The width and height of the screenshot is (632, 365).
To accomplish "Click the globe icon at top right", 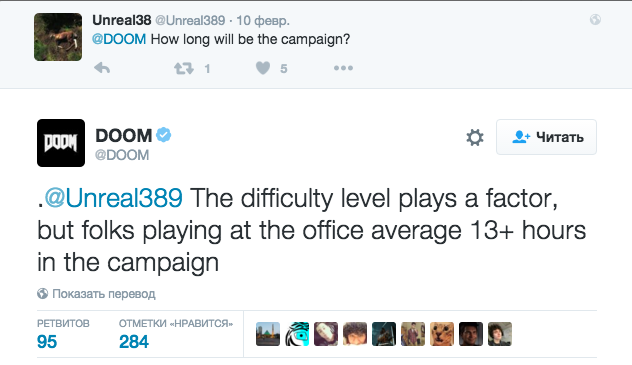I will (x=595, y=19).
